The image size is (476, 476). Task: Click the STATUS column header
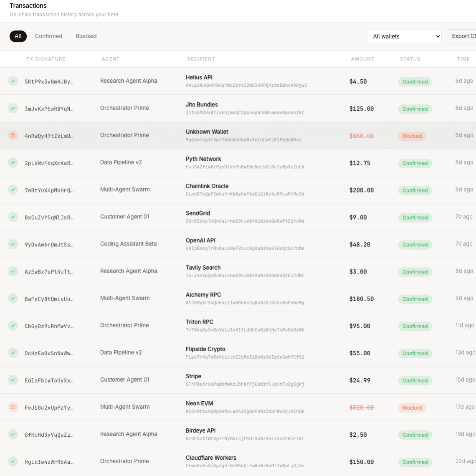coord(410,59)
